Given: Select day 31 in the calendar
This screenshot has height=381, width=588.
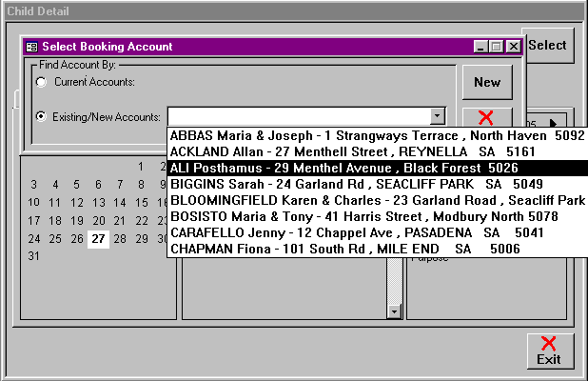Looking at the screenshot, I should click(x=34, y=256).
